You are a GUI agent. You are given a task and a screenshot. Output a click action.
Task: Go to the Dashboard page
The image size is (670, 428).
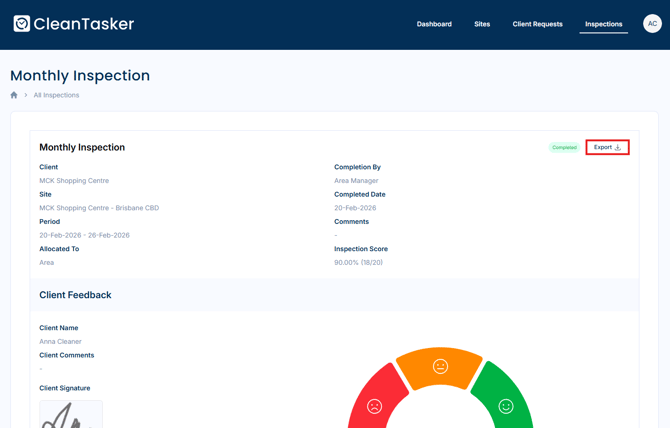pos(434,24)
